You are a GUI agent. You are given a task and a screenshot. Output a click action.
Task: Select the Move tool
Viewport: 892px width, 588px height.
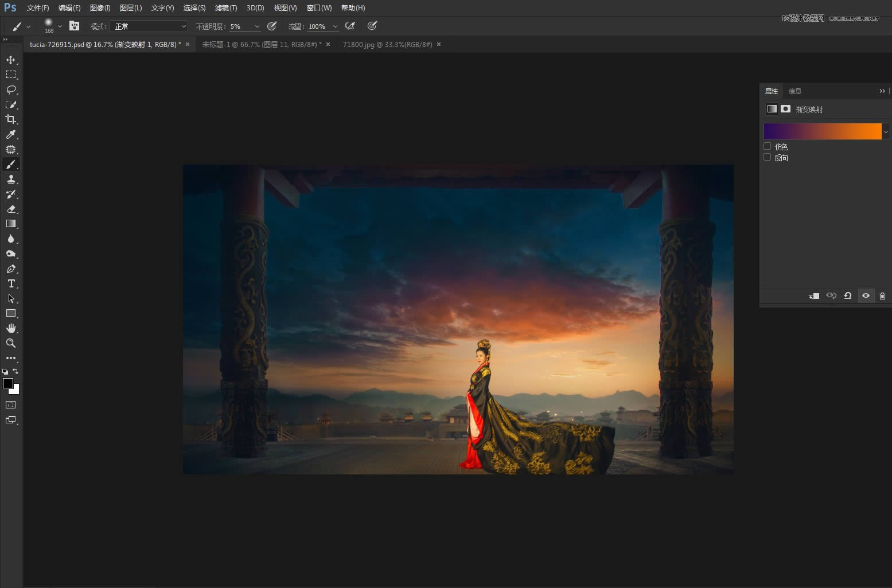click(10, 60)
